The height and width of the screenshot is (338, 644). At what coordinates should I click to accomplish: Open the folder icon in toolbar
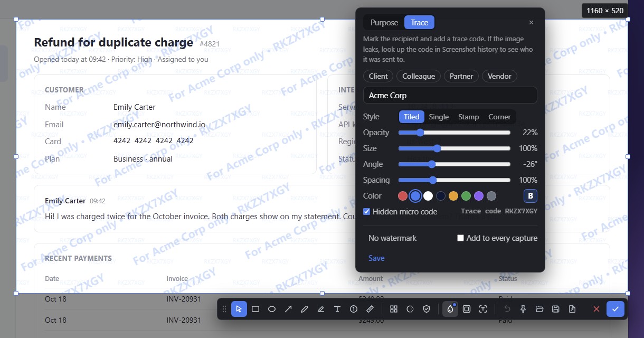click(x=539, y=309)
